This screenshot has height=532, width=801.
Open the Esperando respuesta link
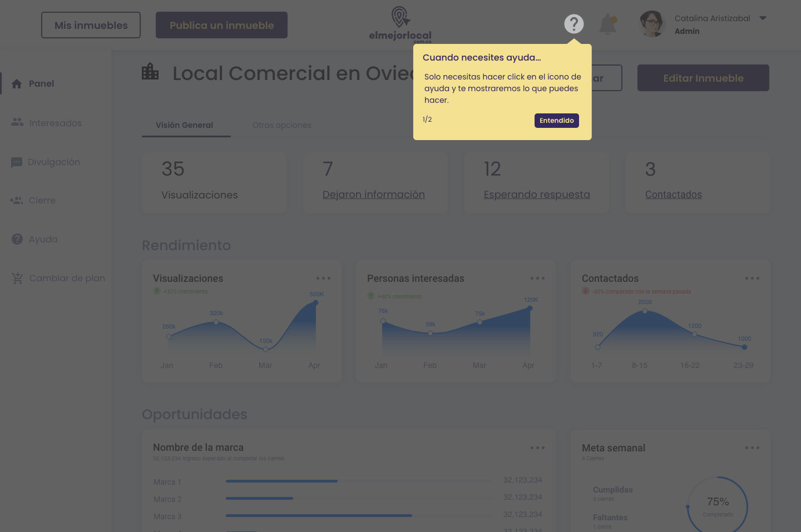pos(537,195)
